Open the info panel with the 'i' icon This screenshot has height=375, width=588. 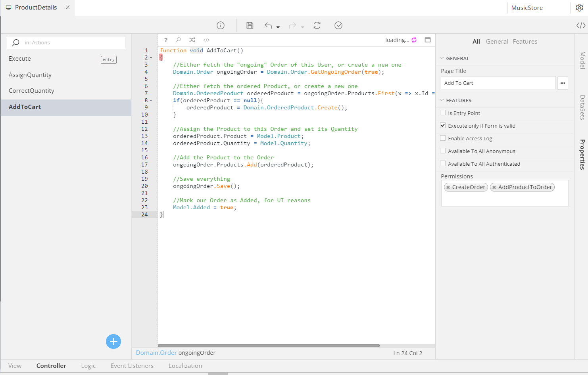(221, 25)
